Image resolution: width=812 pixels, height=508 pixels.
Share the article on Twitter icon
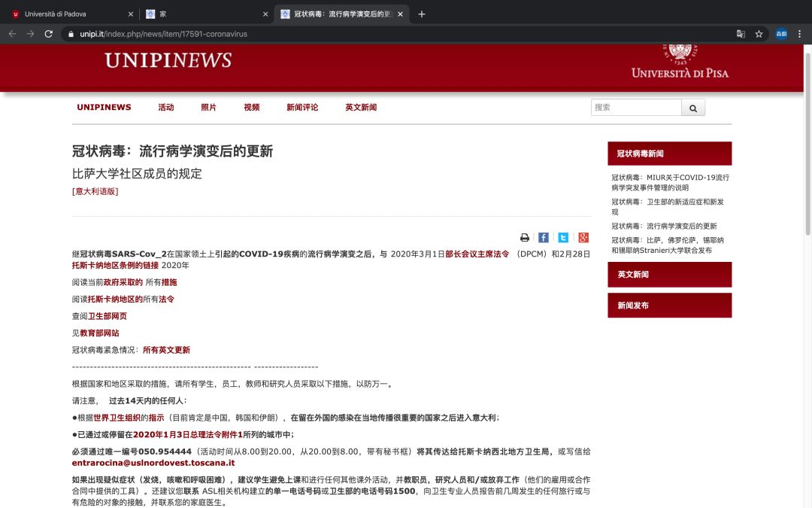[x=563, y=237]
